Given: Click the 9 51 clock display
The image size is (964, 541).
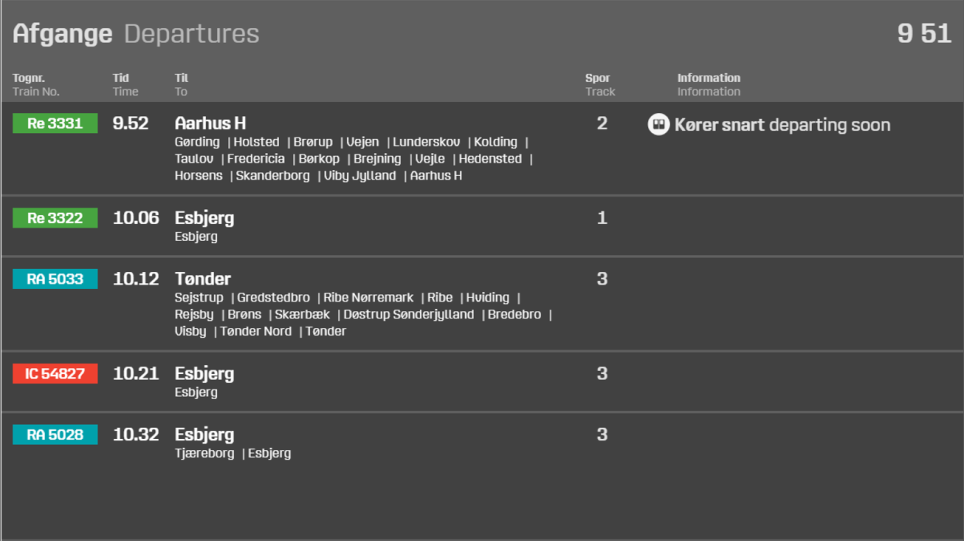Looking at the screenshot, I should pos(924,34).
